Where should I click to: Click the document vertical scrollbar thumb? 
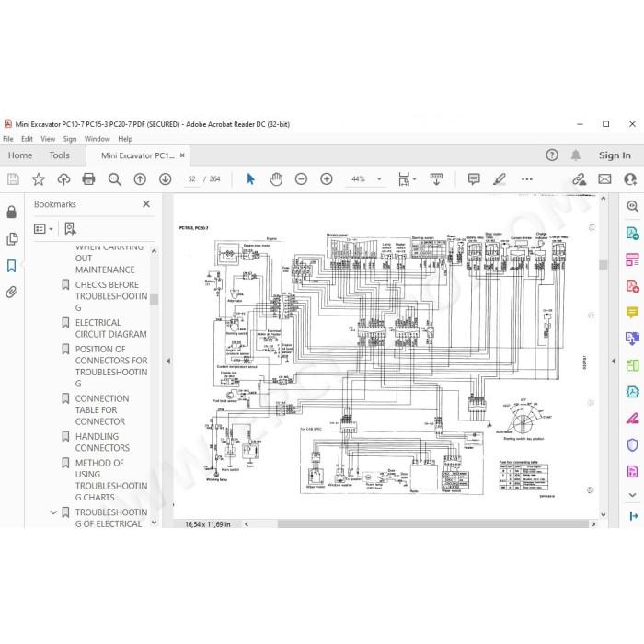[x=603, y=265]
